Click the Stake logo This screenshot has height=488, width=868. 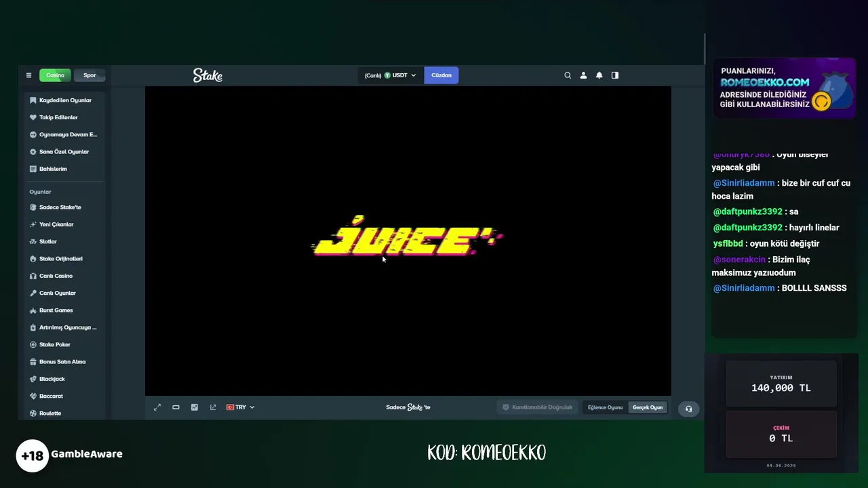[208, 75]
